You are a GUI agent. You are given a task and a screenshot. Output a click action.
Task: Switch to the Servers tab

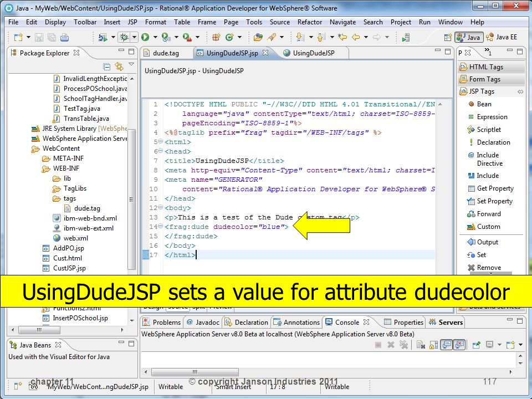(x=446, y=322)
